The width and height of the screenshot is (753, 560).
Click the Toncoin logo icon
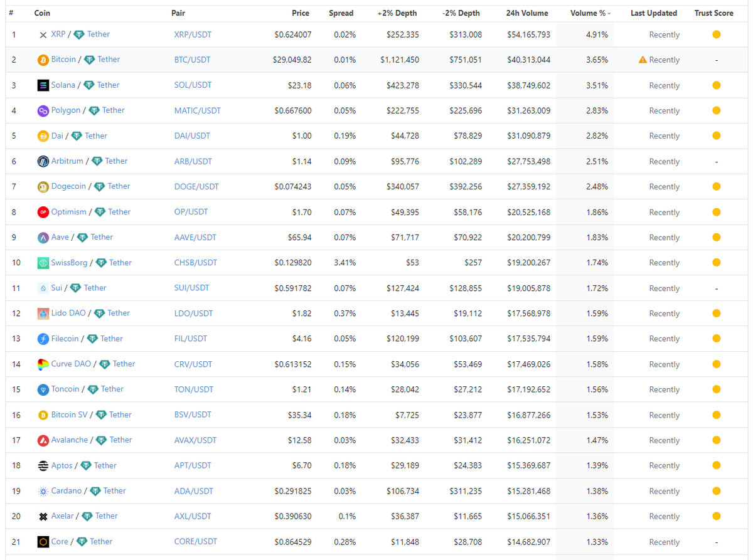(x=43, y=389)
